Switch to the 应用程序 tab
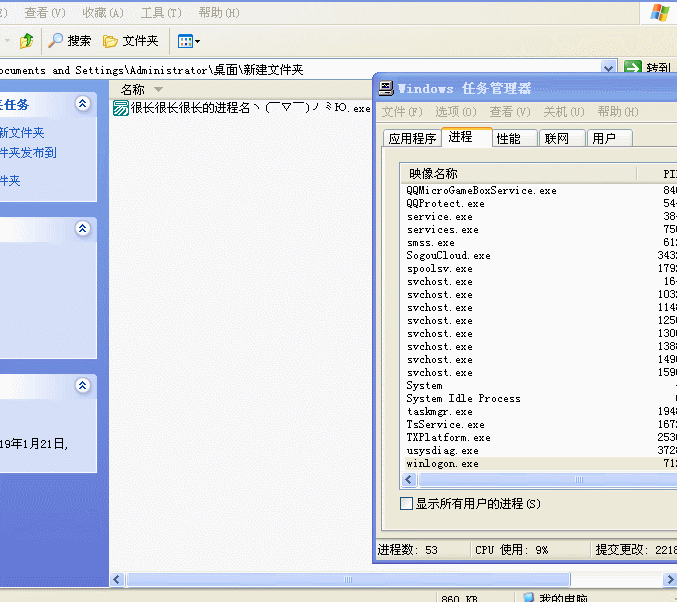The image size is (677, 602). 412,139
